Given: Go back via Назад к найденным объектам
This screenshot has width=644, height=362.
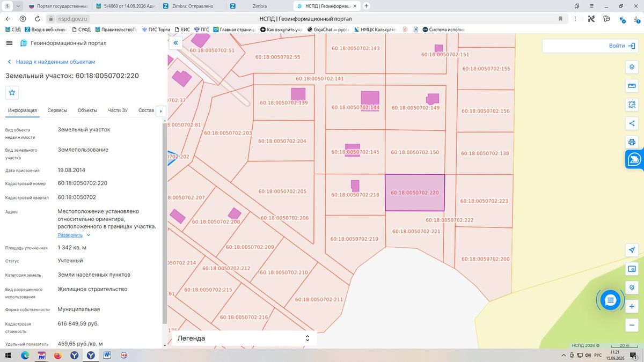Looking at the screenshot, I should tap(51, 62).
